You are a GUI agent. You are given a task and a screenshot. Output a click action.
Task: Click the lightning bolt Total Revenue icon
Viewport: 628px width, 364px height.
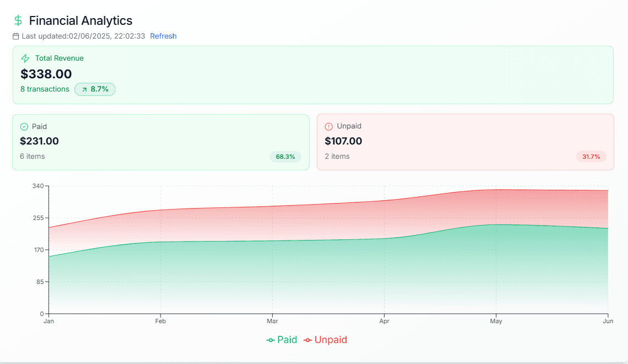25,58
